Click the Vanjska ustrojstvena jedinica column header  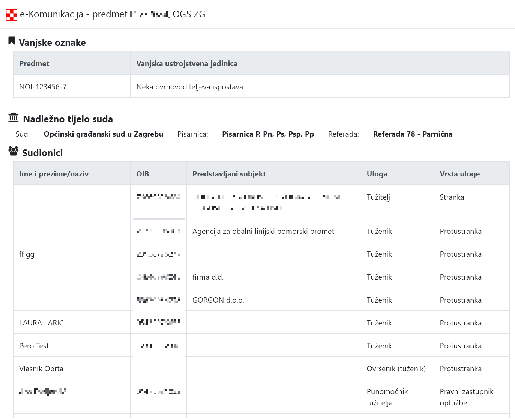[187, 63]
